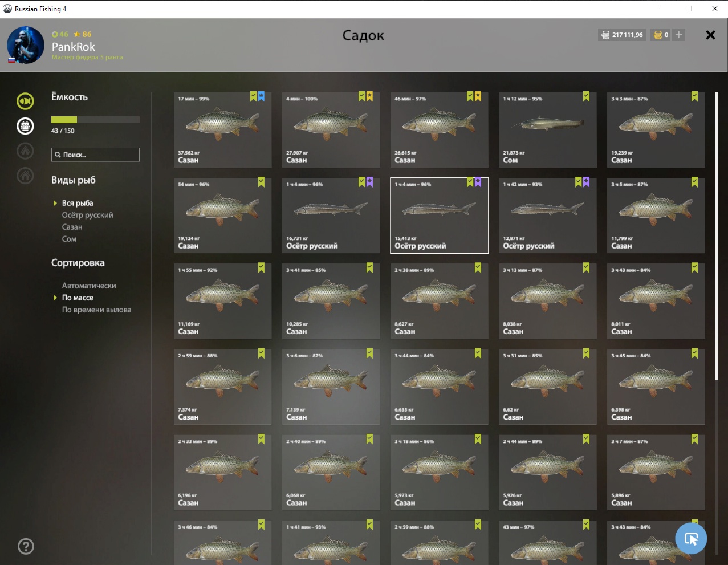
Task: Select the 37,562 кг Сазан card
Action: pyautogui.click(x=222, y=130)
